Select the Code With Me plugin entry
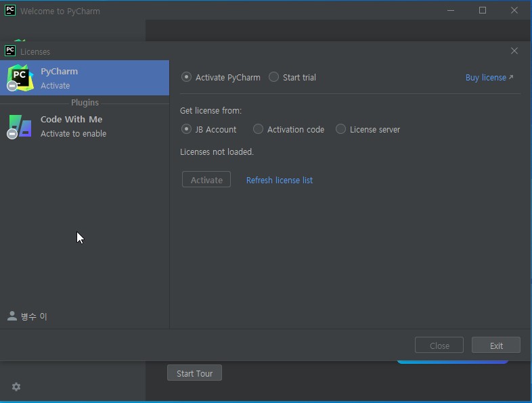 tap(85, 126)
